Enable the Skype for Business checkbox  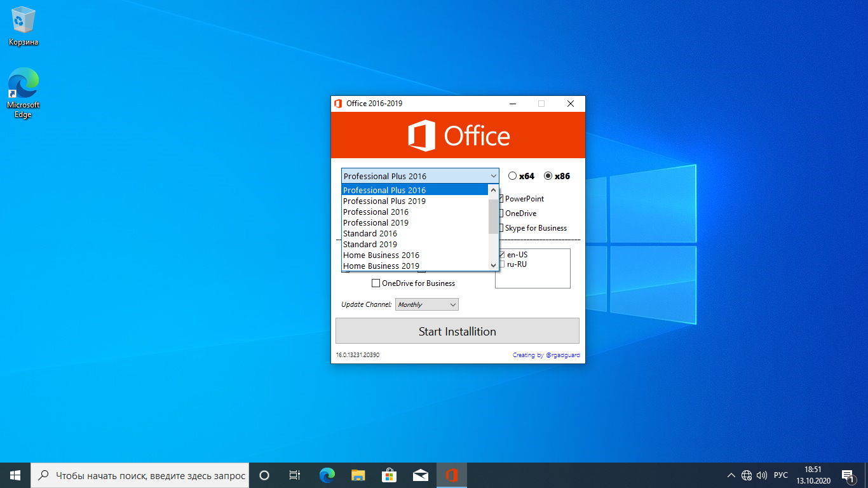pyautogui.click(x=501, y=228)
